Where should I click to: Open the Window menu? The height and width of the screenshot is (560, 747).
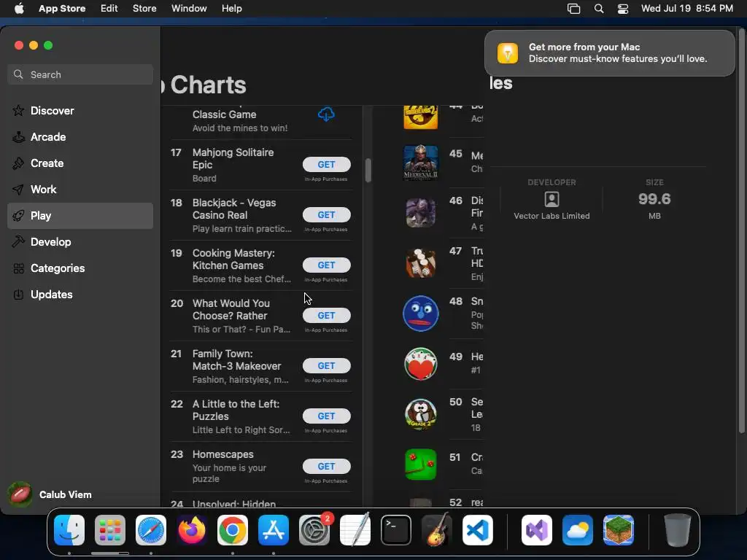coord(189,8)
